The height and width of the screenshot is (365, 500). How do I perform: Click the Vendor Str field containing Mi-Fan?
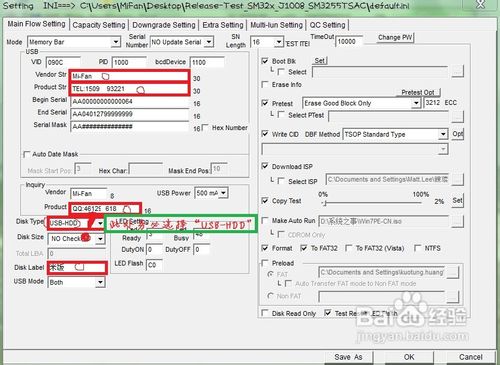[130, 76]
